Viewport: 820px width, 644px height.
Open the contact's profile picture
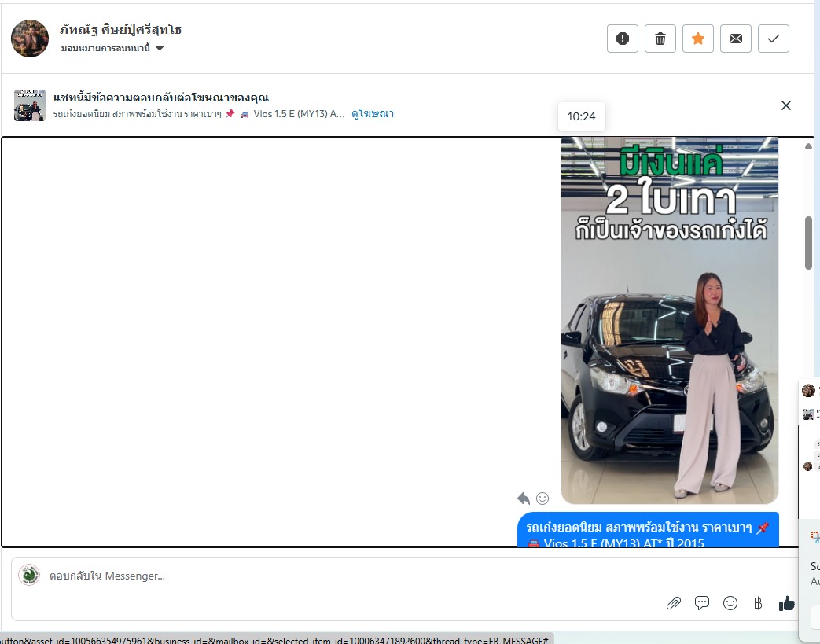pyautogui.click(x=30, y=39)
